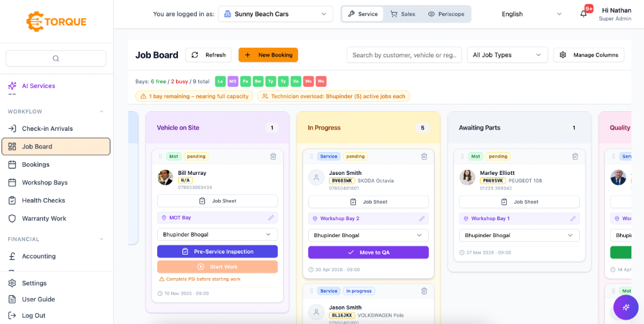Click the green Va bay badge
Screen dimensions: 644x324
coord(296,81)
